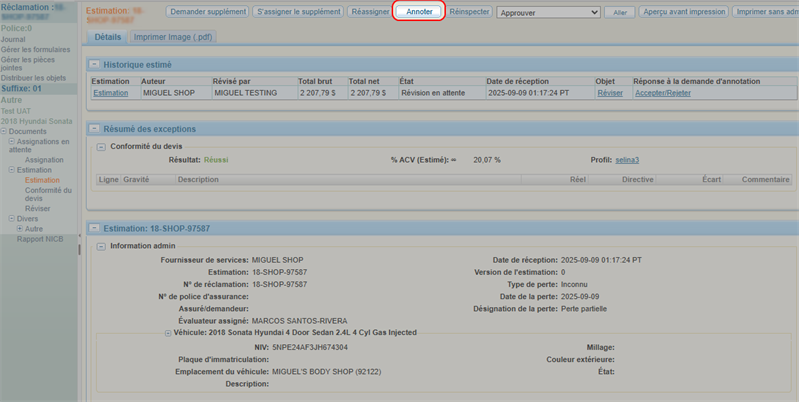799x402 pixels.
Task: Collapse the Résumé des exceptions panel
Action: (95, 129)
